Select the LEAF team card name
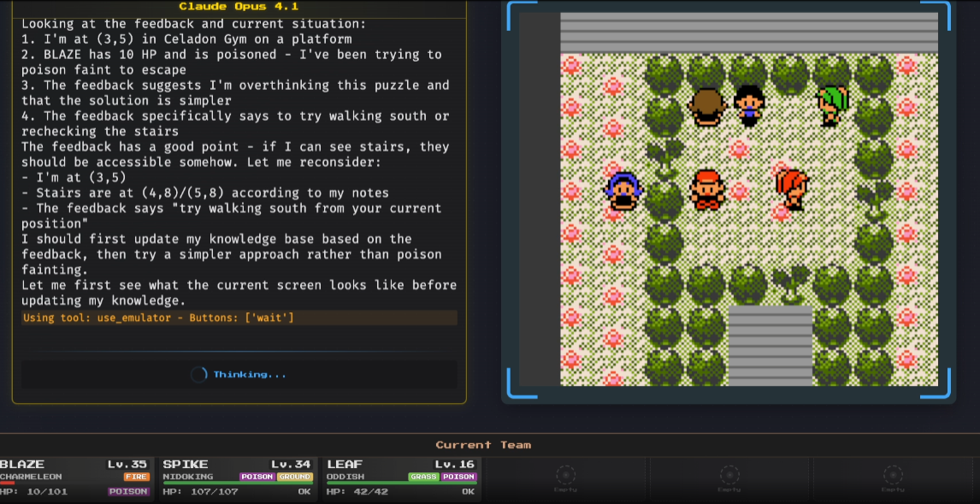The height and width of the screenshot is (504, 980). 345,464
